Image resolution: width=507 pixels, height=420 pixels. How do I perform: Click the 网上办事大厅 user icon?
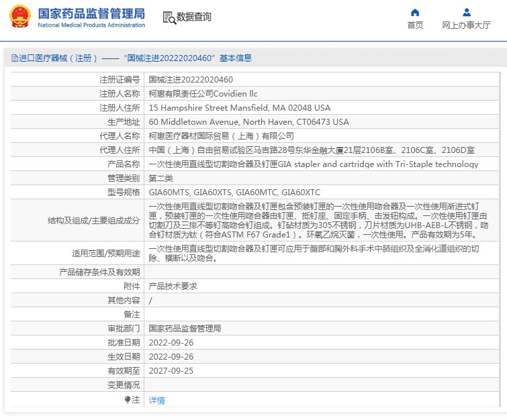466,13
